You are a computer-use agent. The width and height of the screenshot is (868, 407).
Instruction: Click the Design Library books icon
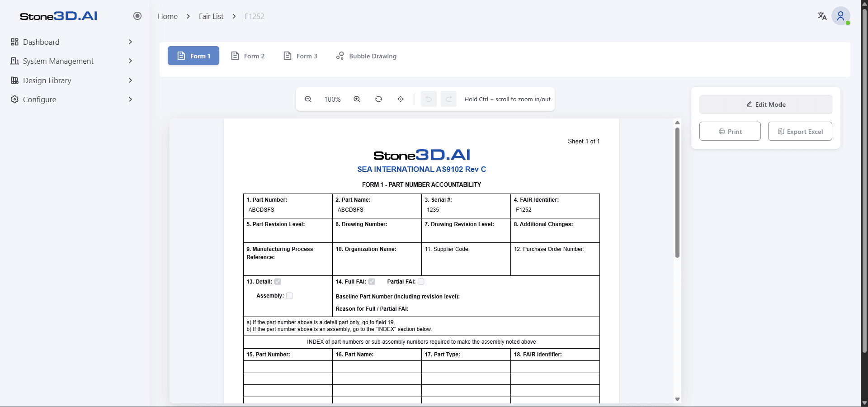click(14, 80)
